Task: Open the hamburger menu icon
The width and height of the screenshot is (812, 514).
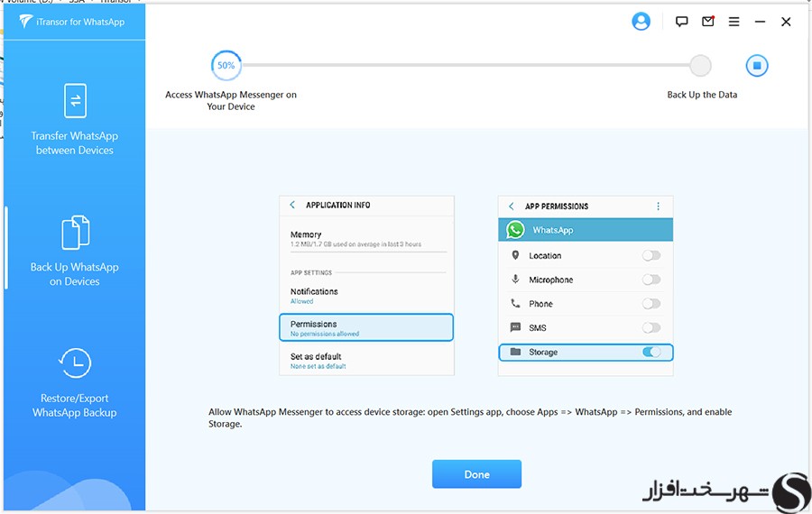Action: point(734,22)
